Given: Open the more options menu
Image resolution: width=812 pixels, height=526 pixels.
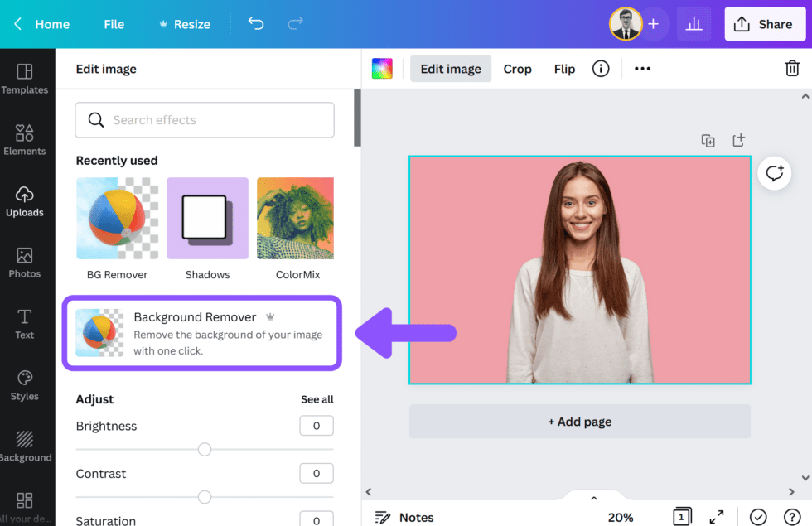Looking at the screenshot, I should coord(642,69).
